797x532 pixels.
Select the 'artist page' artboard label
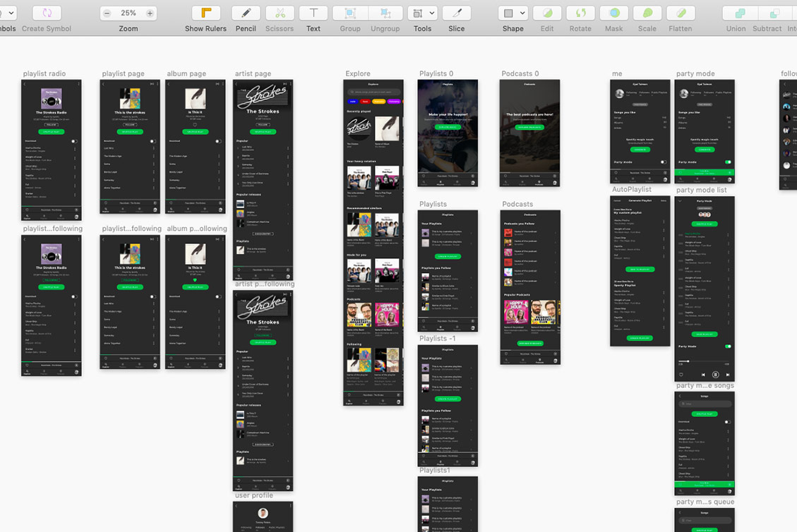pos(253,73)
